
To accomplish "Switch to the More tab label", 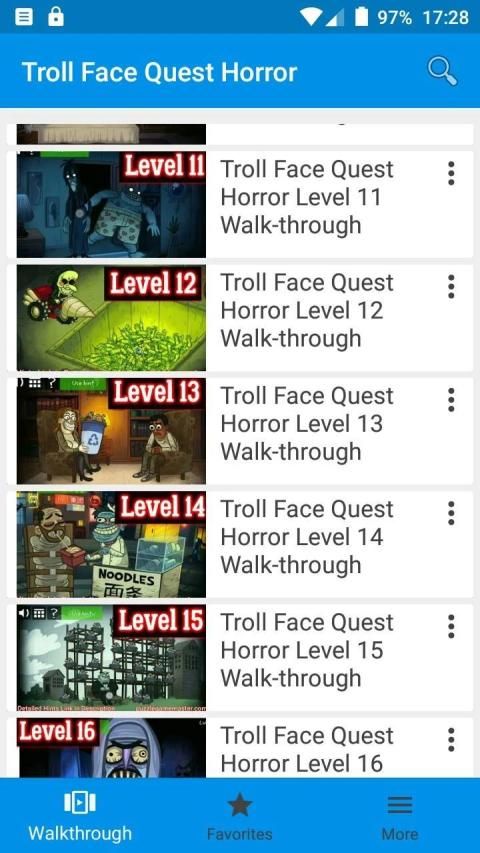I will (400, 834).
